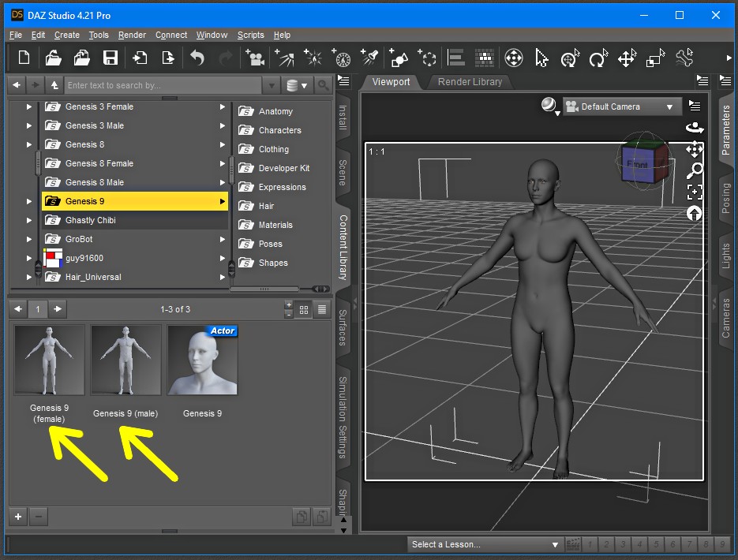Open the viewport options menu button
Screen dimensions: 738x560
(695, 106)
